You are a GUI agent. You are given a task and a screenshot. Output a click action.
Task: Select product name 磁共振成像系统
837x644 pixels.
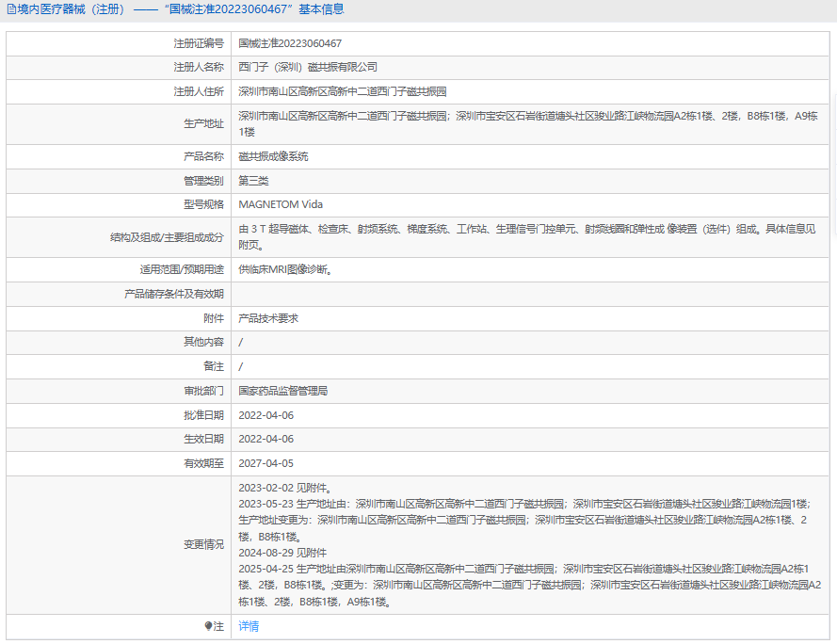[x=273, y=156]
